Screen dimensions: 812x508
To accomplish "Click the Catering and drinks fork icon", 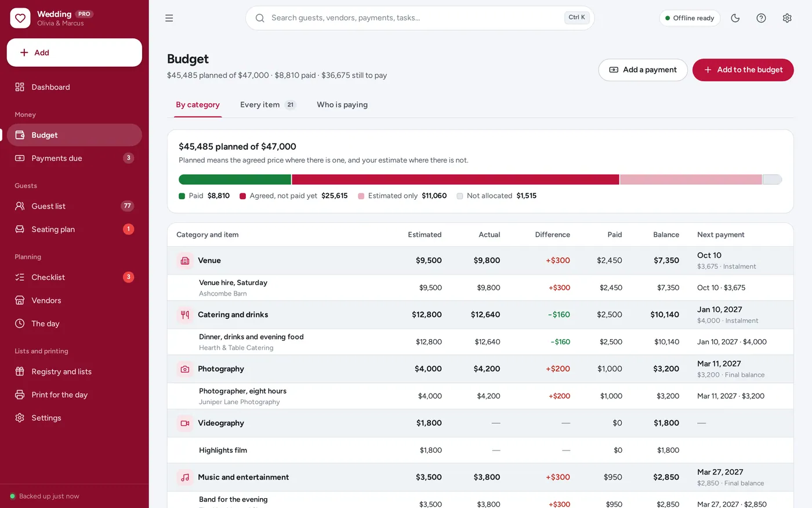I will [x=185, y=315].
